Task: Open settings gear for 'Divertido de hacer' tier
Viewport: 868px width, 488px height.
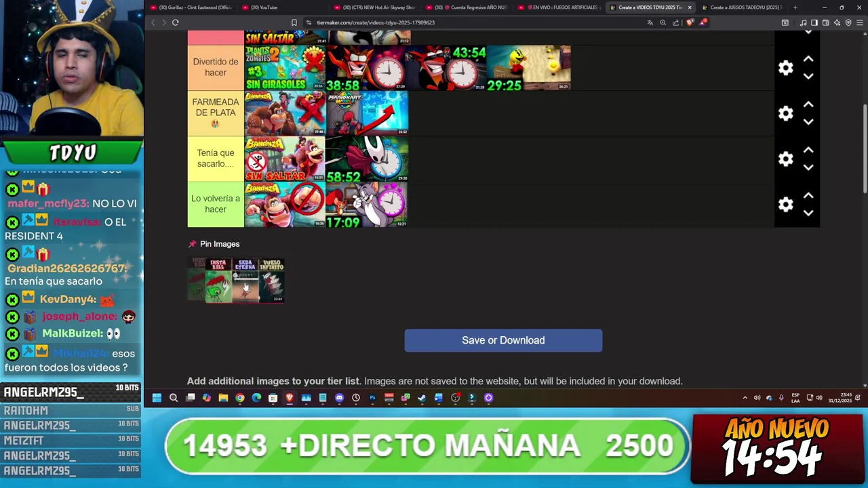Action: [x=785, y=68]
